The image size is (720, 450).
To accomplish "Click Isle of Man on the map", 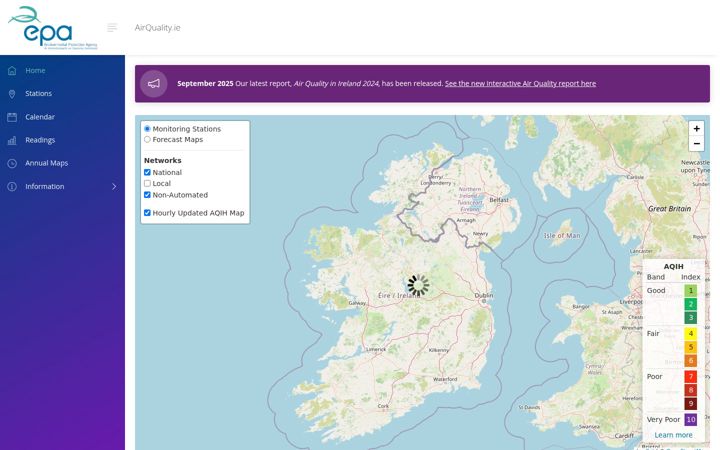I will point(562,236).
